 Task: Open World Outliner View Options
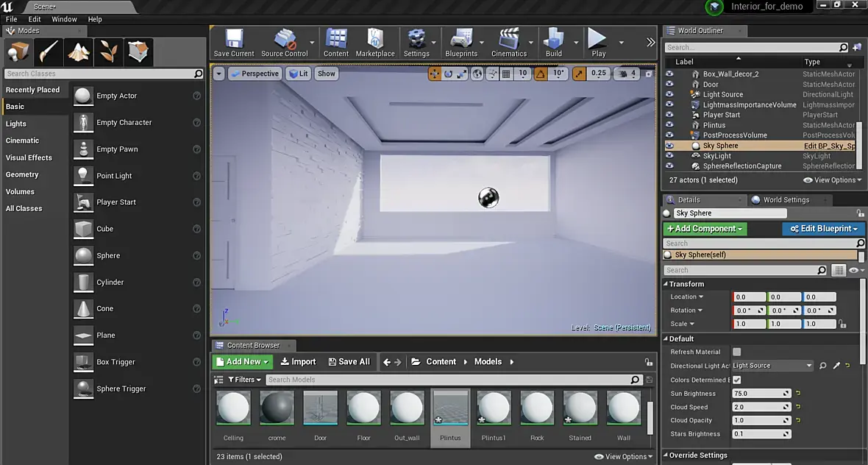(833, 180)
